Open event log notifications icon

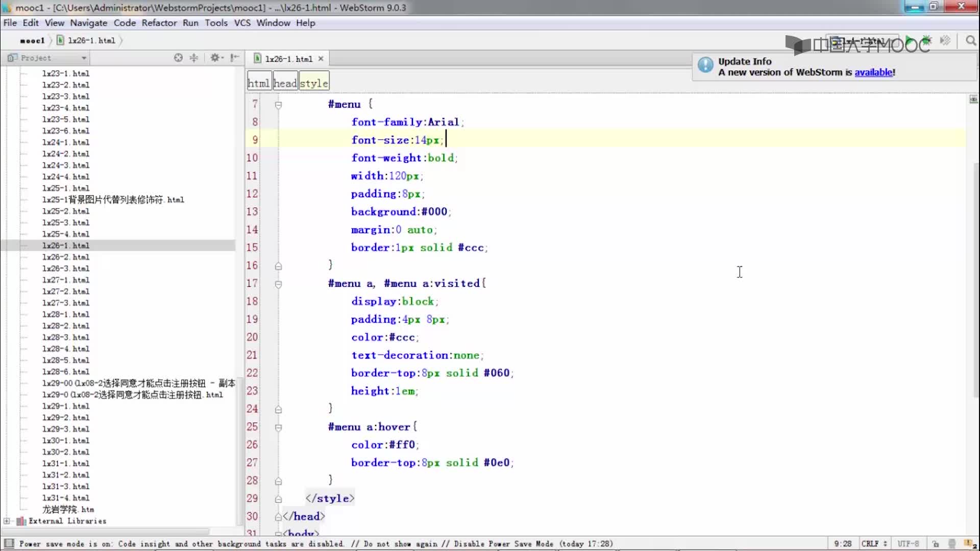click(970, 544)
